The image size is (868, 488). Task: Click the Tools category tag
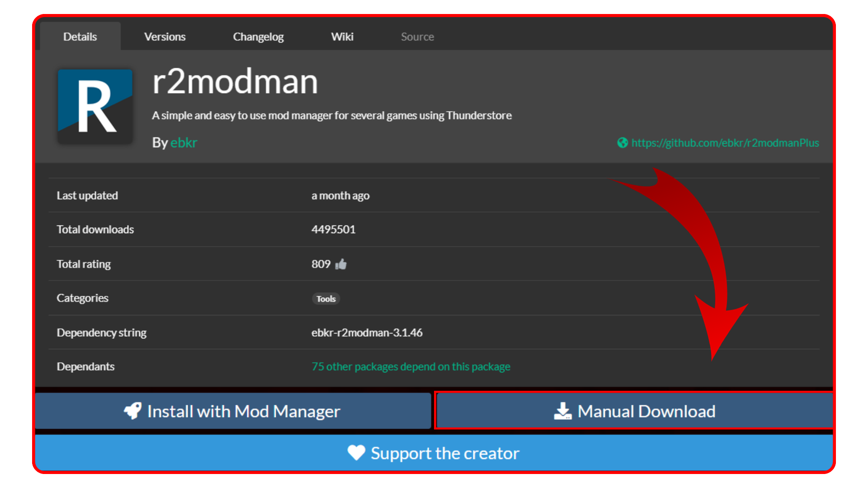(326, 299)
